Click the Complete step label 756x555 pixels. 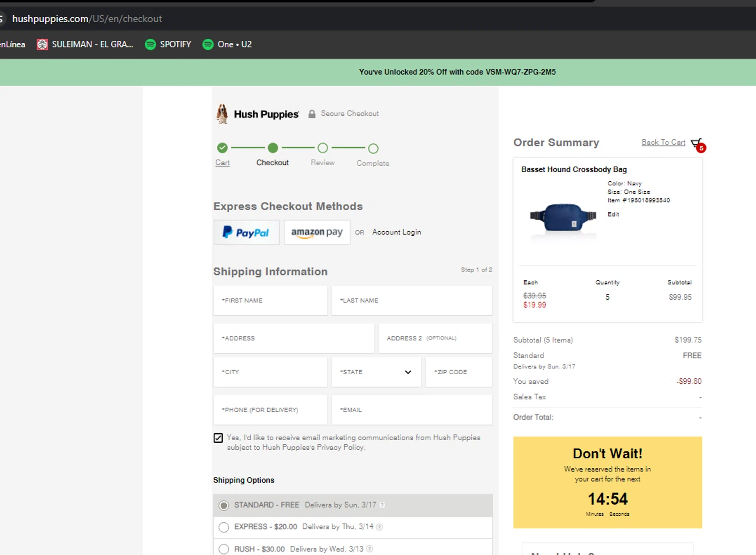[373, 163]
